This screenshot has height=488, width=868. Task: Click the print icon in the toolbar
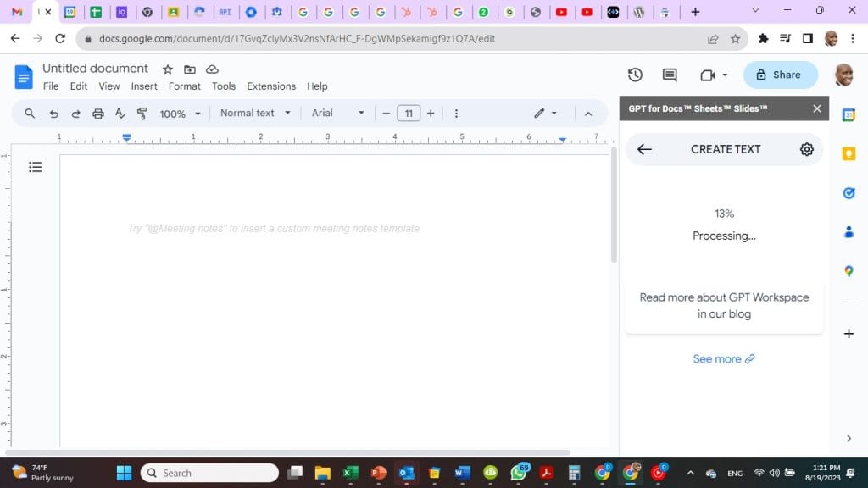point(97,114)
